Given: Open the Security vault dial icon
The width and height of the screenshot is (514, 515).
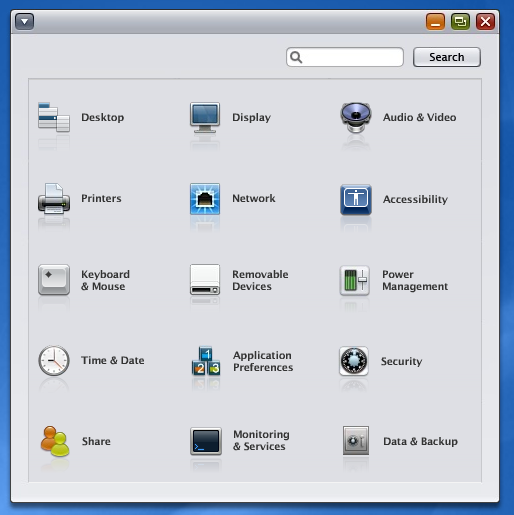Looking at the screenshot, I should (x=354, y=361).
